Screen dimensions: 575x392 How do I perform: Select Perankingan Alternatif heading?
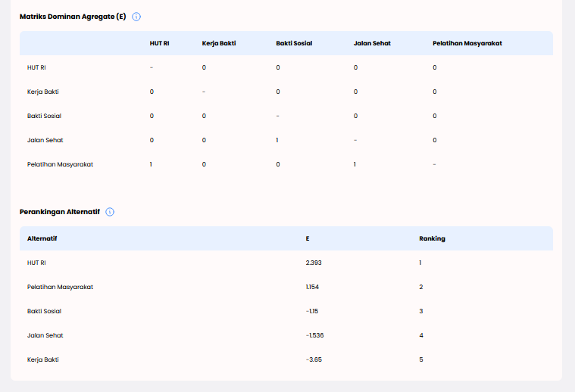point(59,212)
